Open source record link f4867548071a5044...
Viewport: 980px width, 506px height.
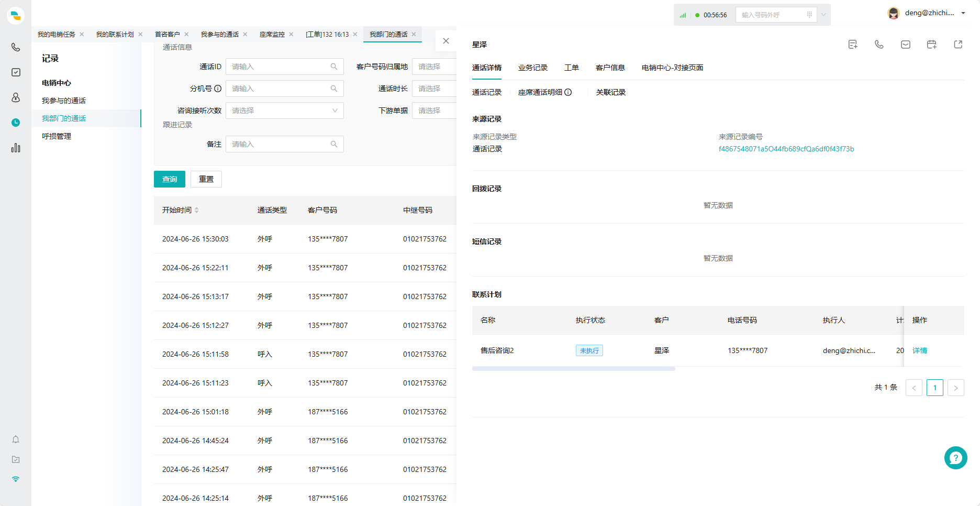[x=786, y=149]
